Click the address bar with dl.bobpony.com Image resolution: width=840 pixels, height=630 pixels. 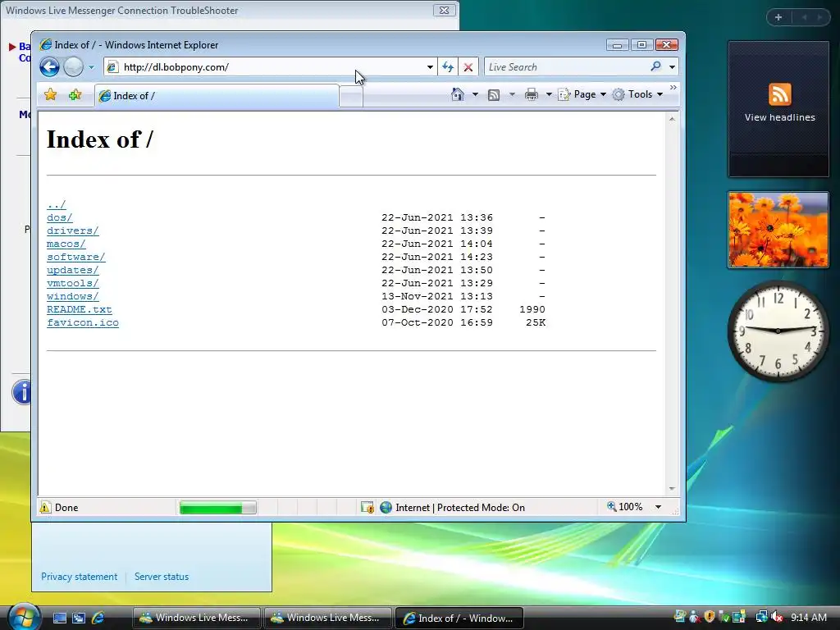pyautogui.click(x=271, y=67)
